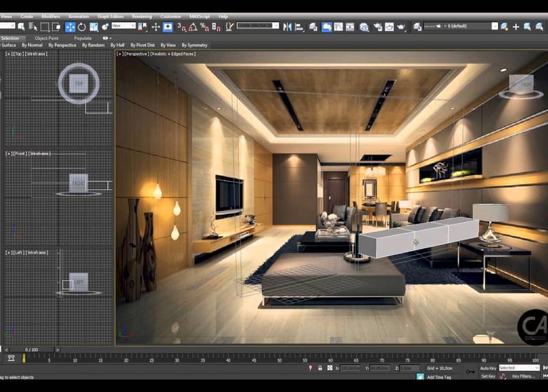This screenshot has width=548, height=392.
Task: Open the Layer Explorer icon beside Align
Action: coord(313,27)
